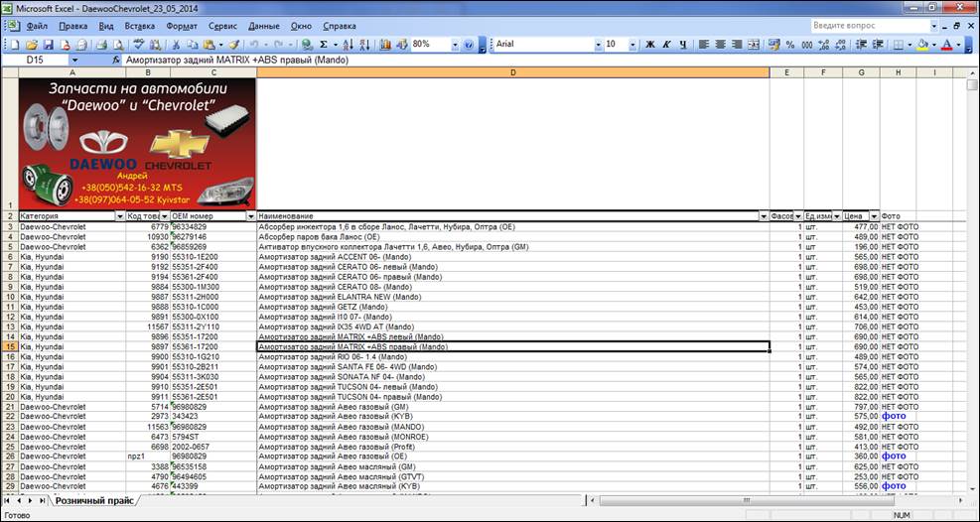Sort descending with the Z-A icon
Screen dimensions: 980x522
(365, 45)
